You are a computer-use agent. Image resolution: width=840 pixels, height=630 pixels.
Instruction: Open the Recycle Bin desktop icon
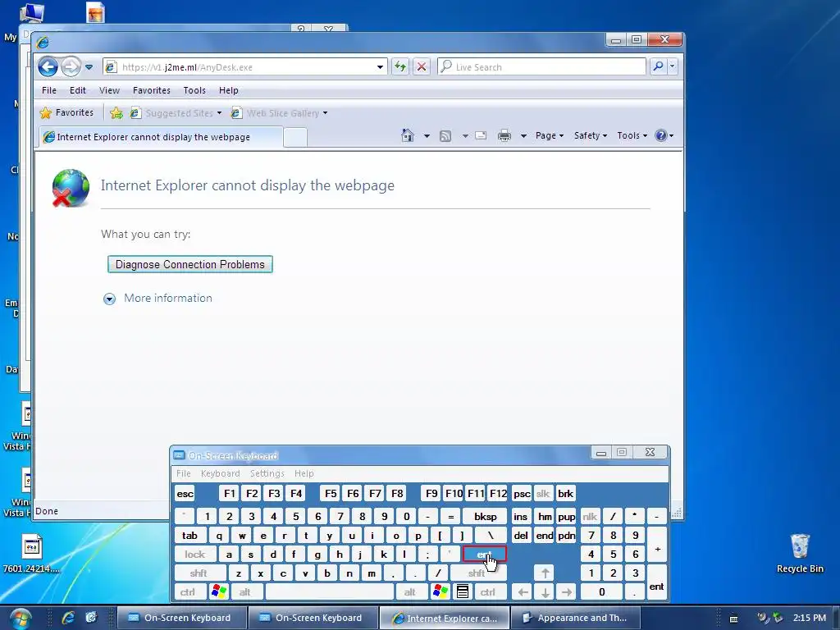pyautogui.click(x=800, y=554)
